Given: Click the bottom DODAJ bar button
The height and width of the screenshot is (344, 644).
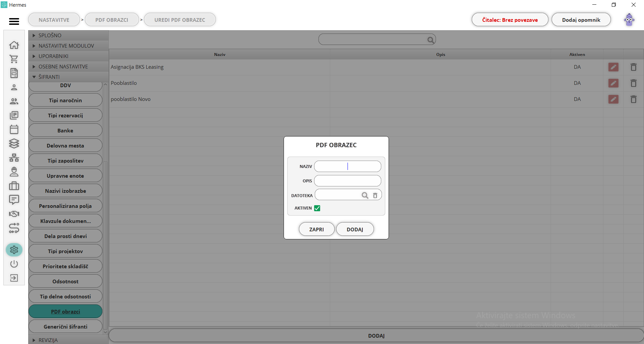Looking at the screenshot, I should click(376, 336).
